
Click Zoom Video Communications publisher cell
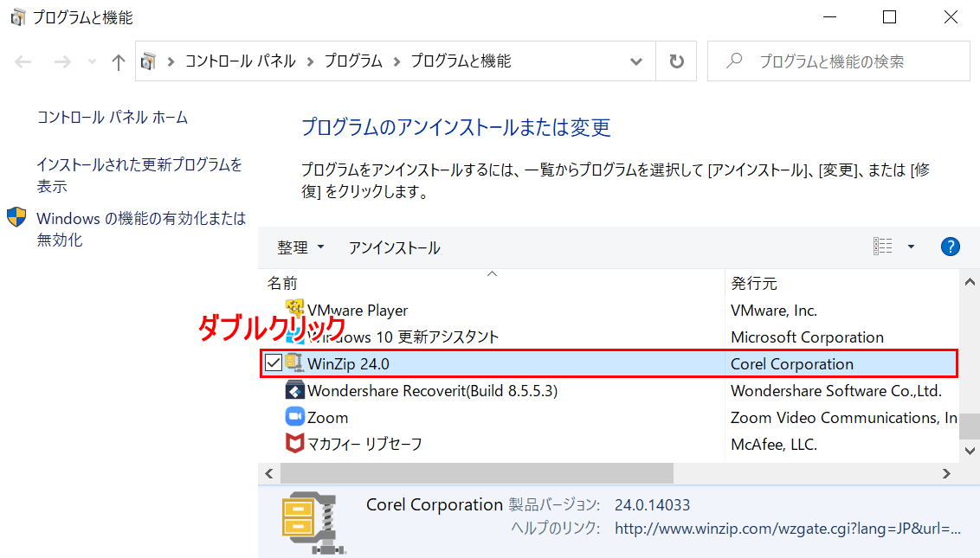[844, 417]
